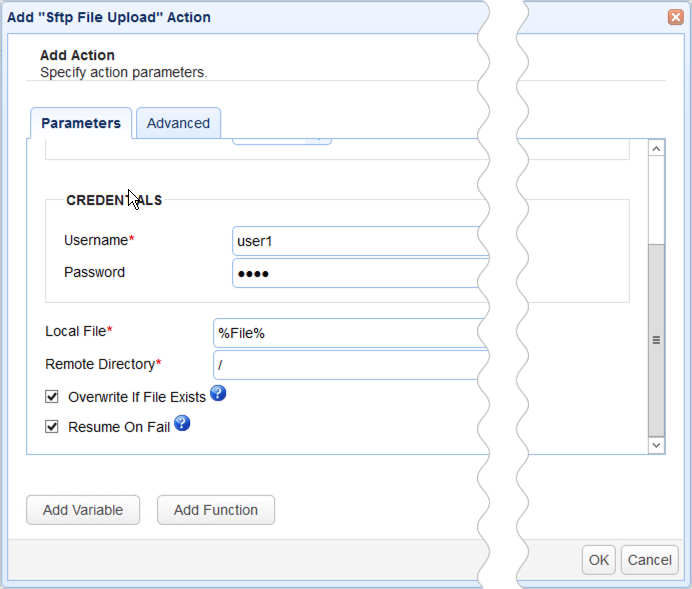Cancel the Add Action dialog
Screen dimensions: 692x589
click(650, 560)
